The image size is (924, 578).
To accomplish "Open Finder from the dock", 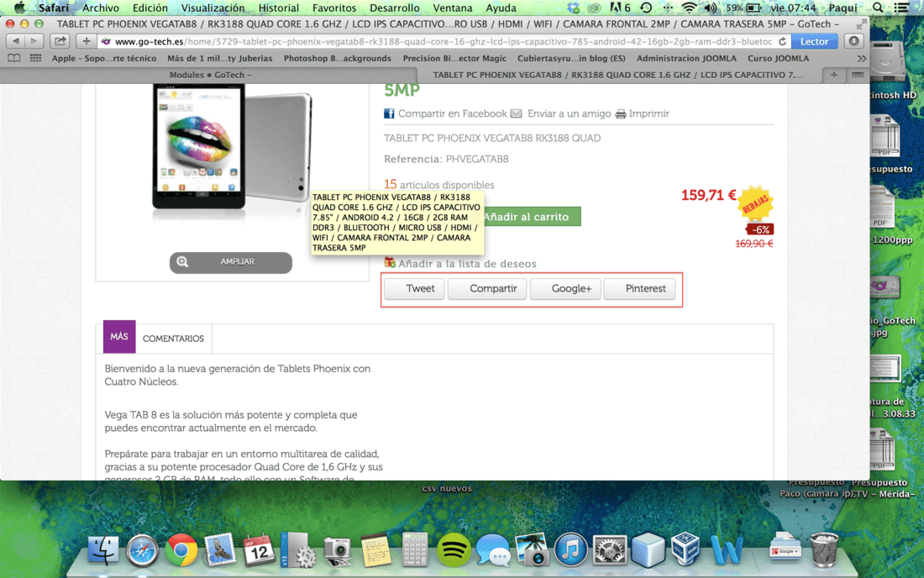I will 103,551.
